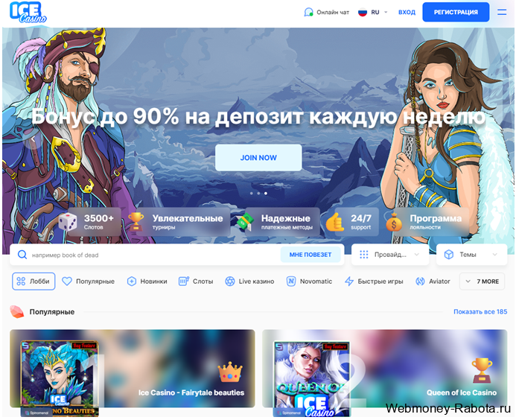Click the thumbs-up 24/7 support icon
The width and height of the screenshot is (516, 420).
coord(334,222)
